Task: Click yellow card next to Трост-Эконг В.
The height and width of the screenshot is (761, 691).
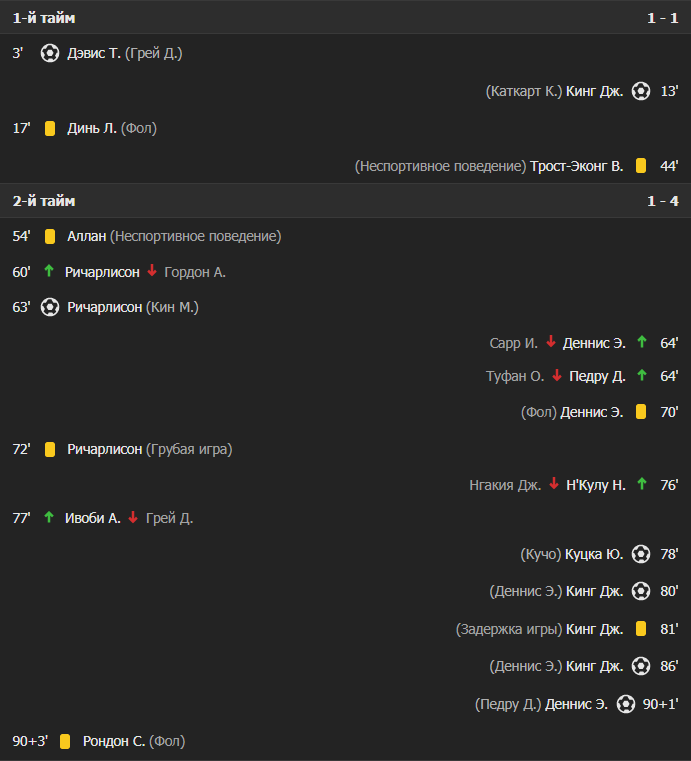Action: pos(641,166)
